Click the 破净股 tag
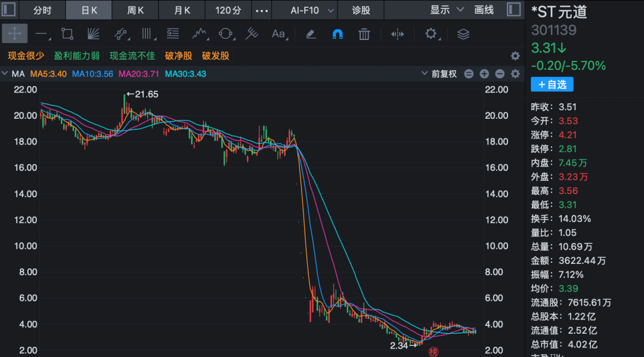Screen dimensions: 644x357 (179, 56)
